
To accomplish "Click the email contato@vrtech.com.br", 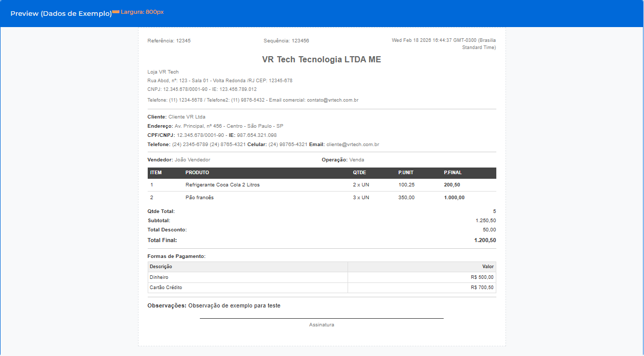I will [332, 100].
